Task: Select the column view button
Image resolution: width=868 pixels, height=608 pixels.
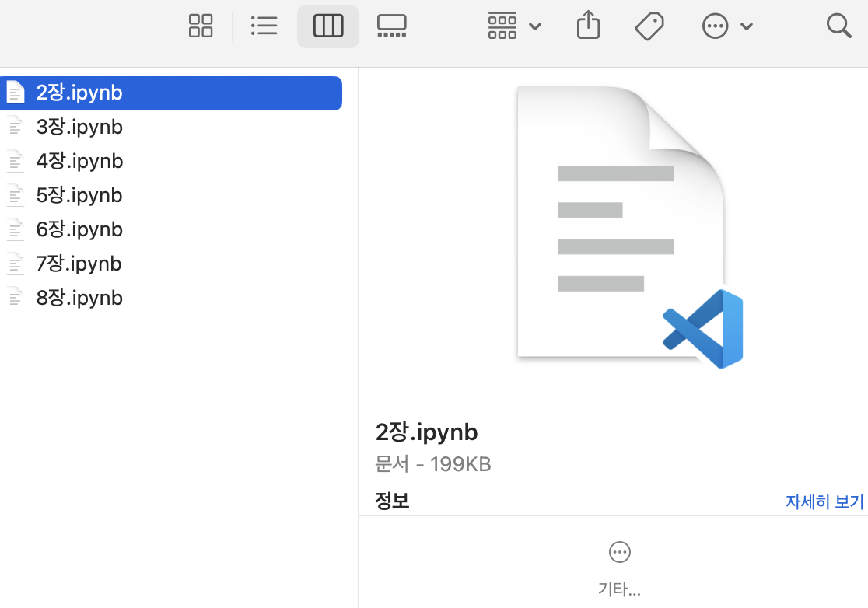Action: click(x=328, y=26)
